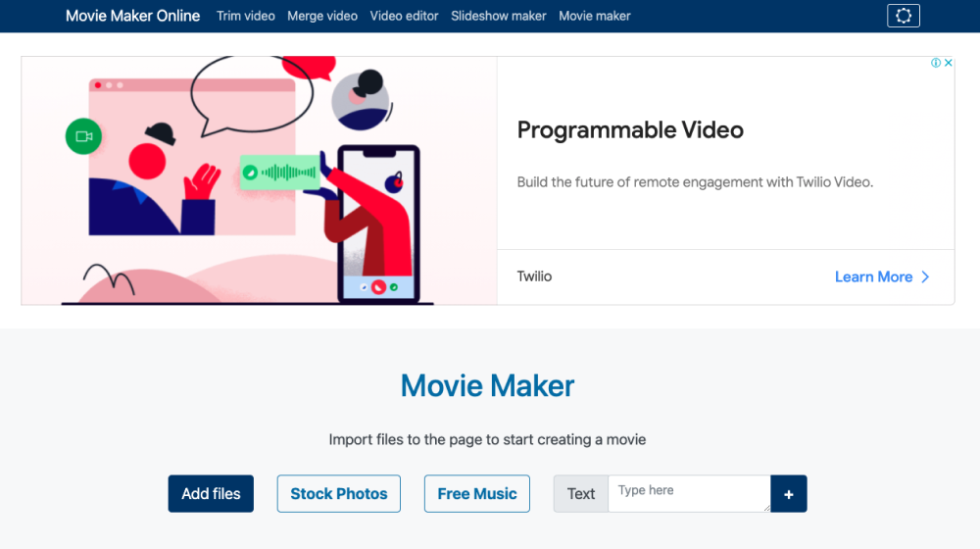Click the settings icon in top navbar
The width and height of the screenshot is (980, 549).
(903, 16)
